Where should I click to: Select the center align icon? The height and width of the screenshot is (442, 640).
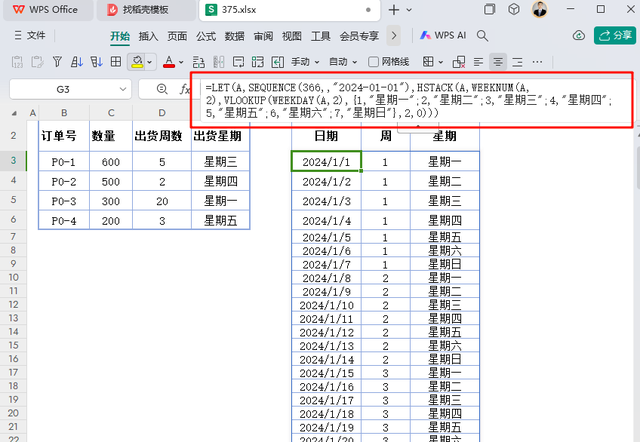click(x=498, y=62)
